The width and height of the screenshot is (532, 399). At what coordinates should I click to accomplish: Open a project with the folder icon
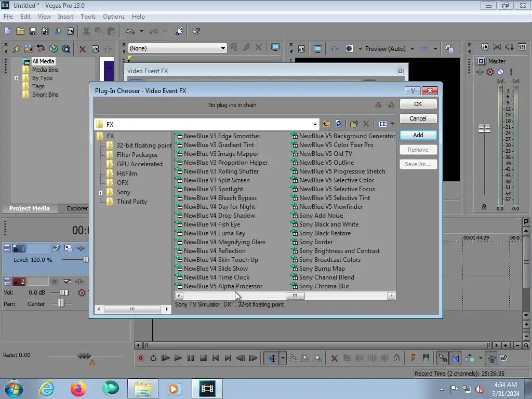click(x=20, y=31)
